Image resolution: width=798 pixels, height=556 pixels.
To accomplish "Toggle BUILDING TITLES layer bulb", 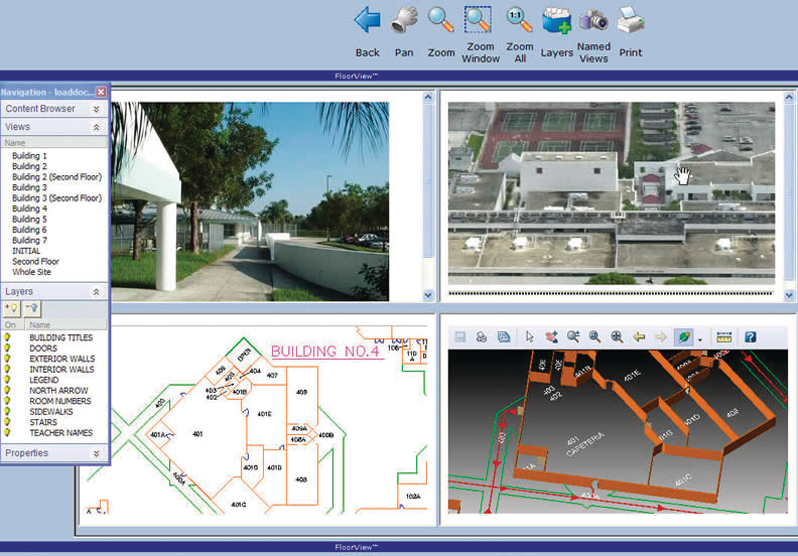I will [x=7, y=338].
